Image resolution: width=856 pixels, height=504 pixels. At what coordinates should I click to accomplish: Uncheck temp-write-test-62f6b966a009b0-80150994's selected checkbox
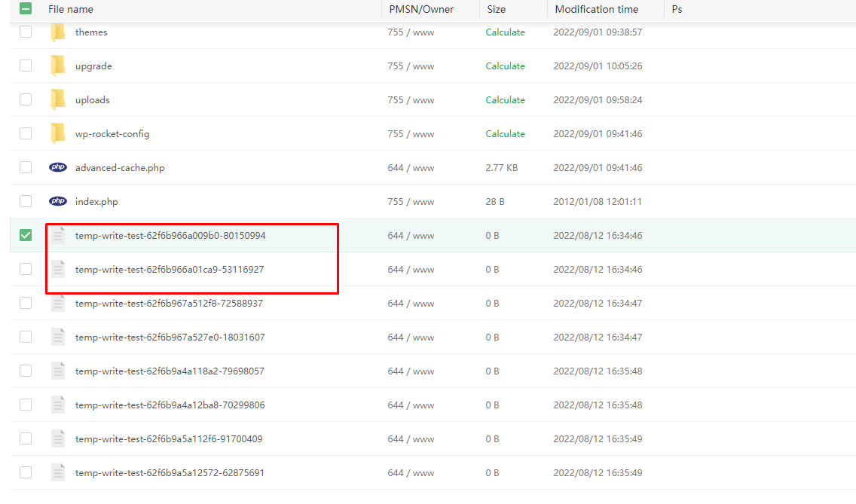[x=26, y=235]
